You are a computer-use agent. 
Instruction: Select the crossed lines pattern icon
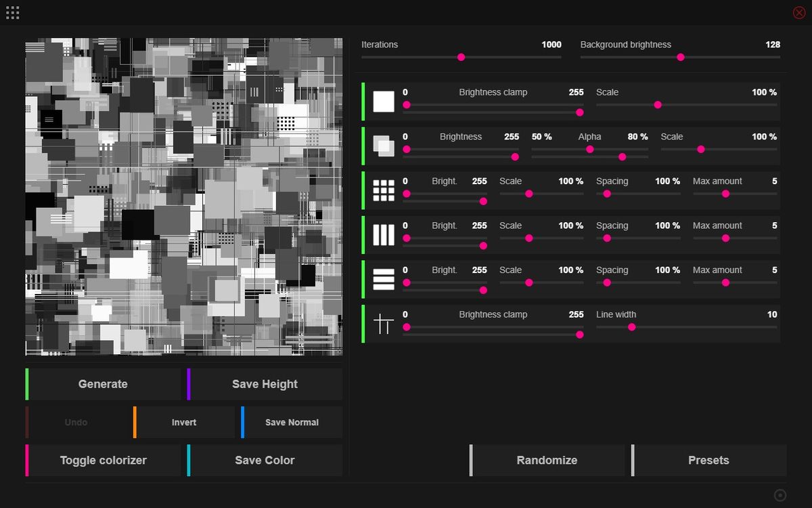[x=383, y=323]
